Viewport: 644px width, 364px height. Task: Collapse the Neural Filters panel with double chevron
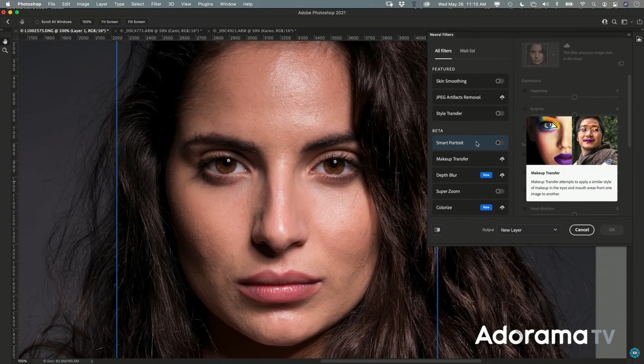(629, 34)
